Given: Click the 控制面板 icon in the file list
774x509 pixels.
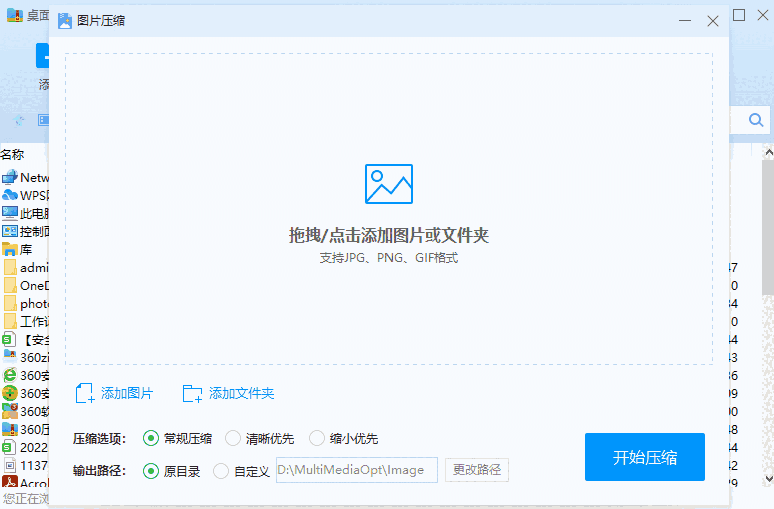Looking at the screenshot, I should tap(9, 231).
